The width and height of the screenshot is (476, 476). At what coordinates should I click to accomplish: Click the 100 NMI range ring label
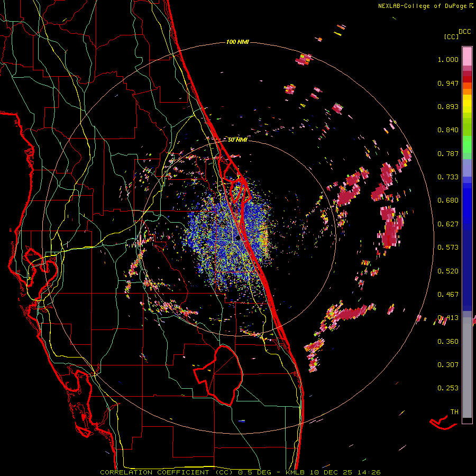(x=237, y=42)
